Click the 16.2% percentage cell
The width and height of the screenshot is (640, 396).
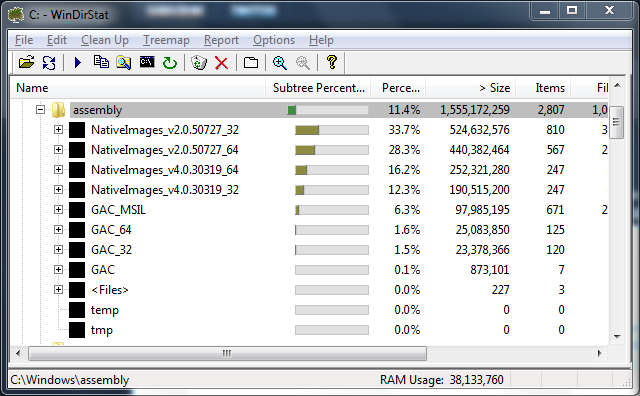pyautogui.click(x=404, y=170)
